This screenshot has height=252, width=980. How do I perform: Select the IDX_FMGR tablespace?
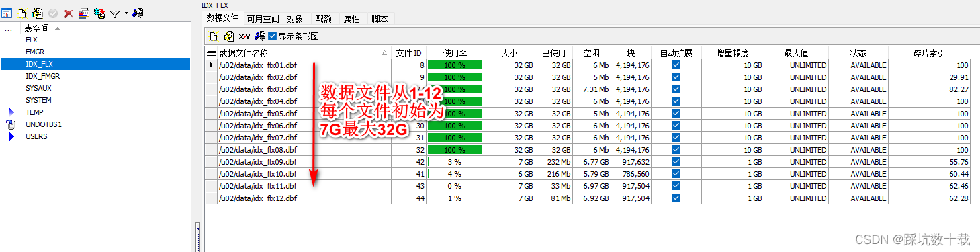pos(42,76)
